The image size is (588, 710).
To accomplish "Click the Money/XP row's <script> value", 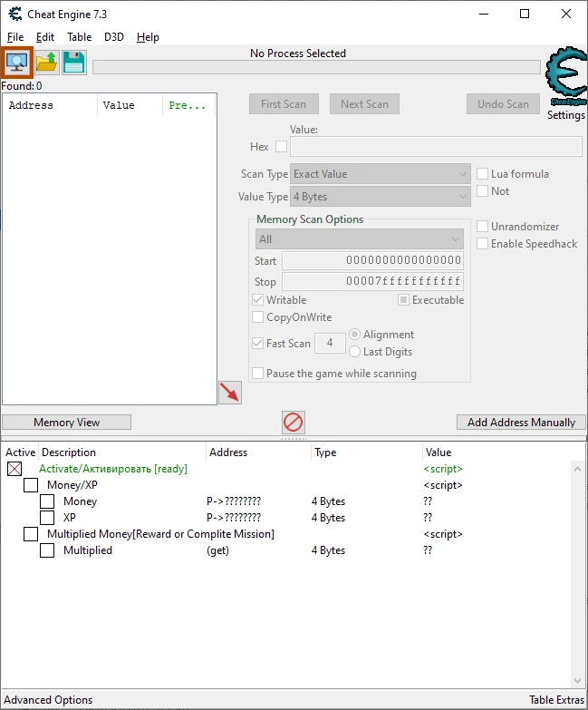I will tap(443, 485).
